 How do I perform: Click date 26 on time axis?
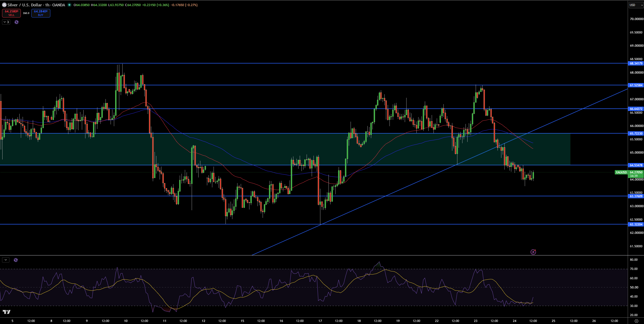pos(594,321)
